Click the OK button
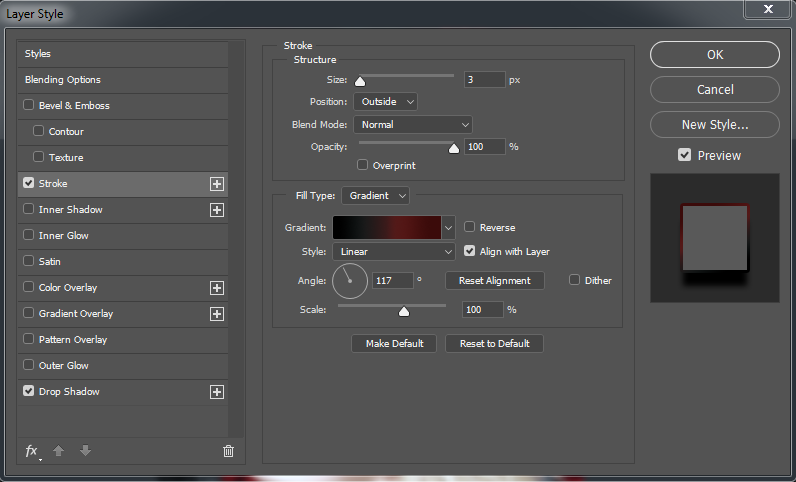The image size is (796, 482). (715, 54)
